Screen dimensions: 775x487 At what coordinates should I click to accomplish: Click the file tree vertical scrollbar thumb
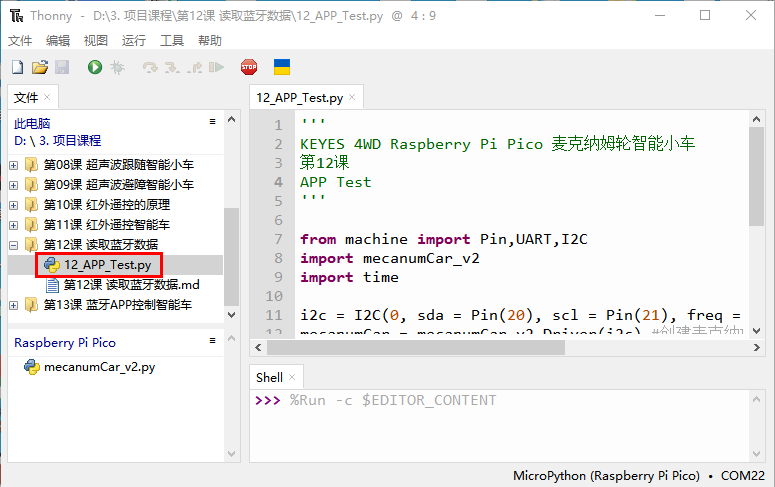(231, 257)
